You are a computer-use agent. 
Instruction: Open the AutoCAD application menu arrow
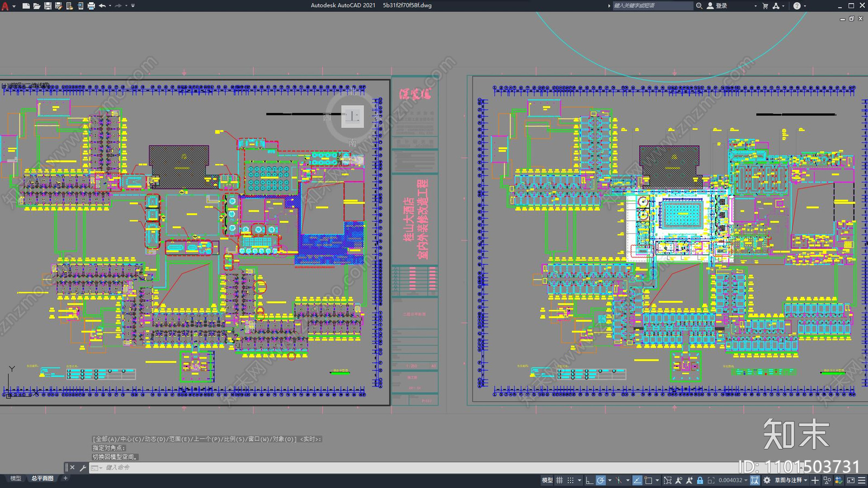coord(14,6)
